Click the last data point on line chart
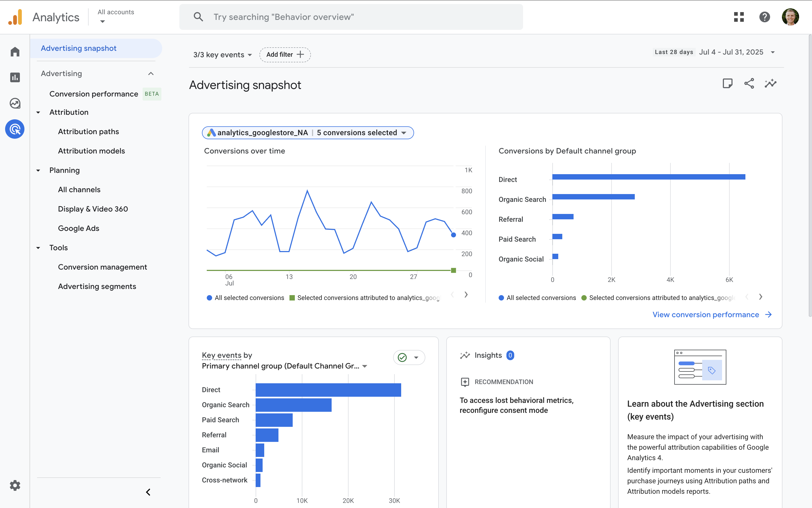 point(453,235)
